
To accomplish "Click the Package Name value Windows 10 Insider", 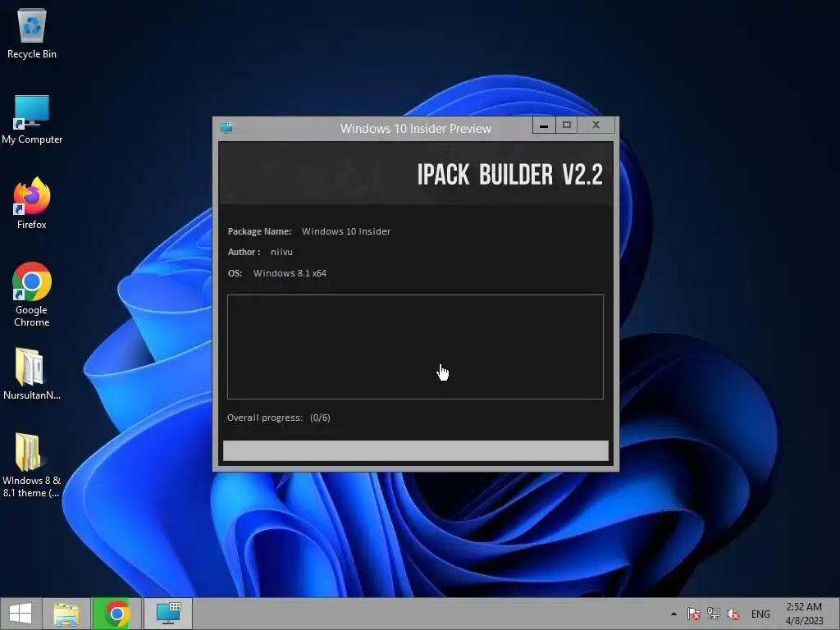I will point(346,231).
